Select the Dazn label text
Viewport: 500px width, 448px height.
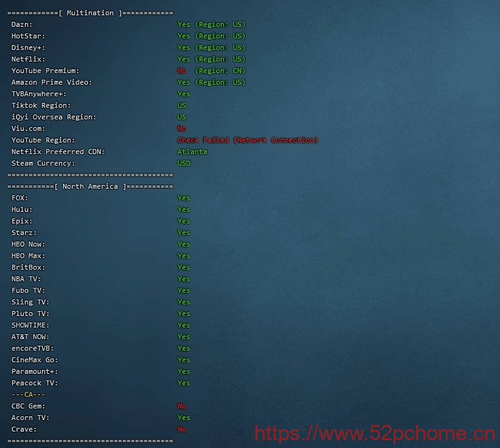(x=22, y=24)
